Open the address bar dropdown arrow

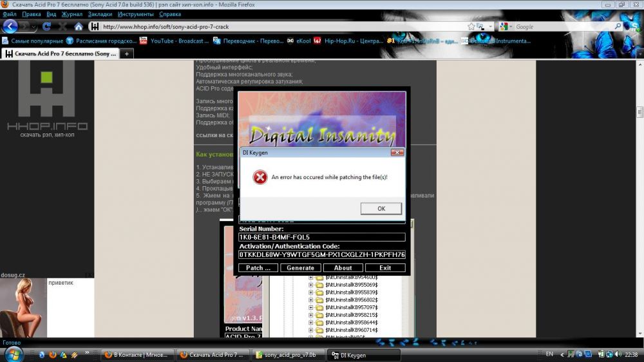click(490, 26)
